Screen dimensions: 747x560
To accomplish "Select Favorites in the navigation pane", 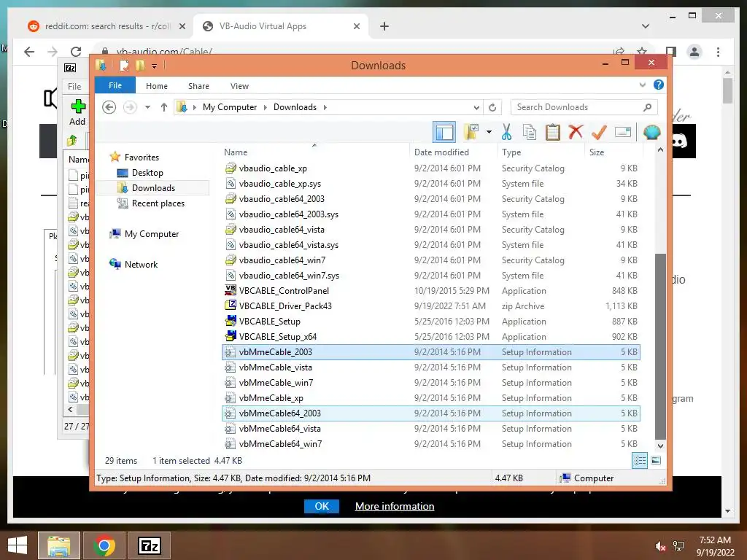I will [142, 157].
